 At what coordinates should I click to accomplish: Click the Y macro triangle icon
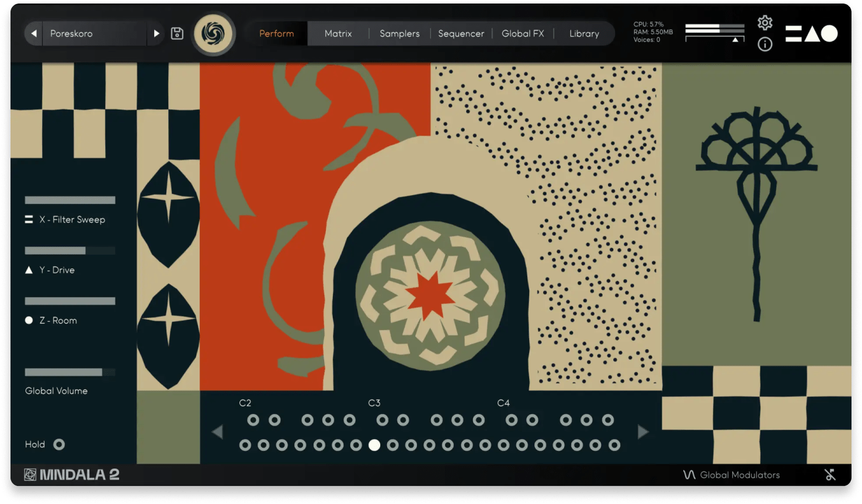(x=29, y=270)
